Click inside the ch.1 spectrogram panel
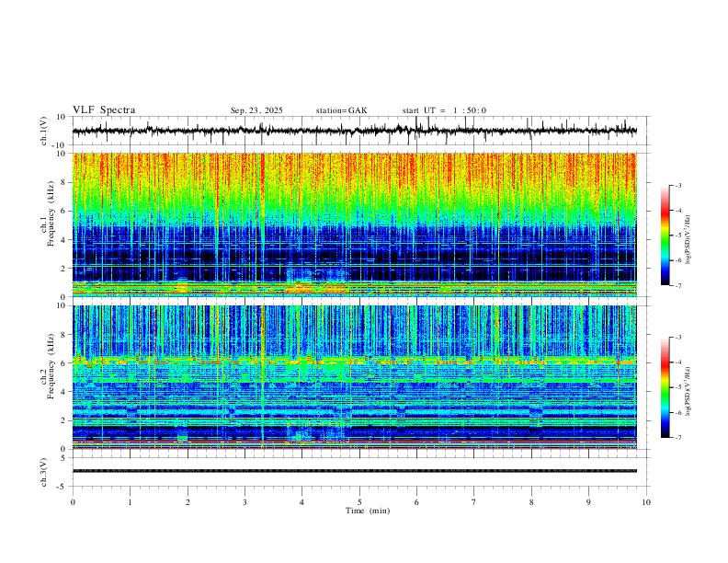Screen dimensions: 728x563 pyautogui.click(x=354, y=224)
